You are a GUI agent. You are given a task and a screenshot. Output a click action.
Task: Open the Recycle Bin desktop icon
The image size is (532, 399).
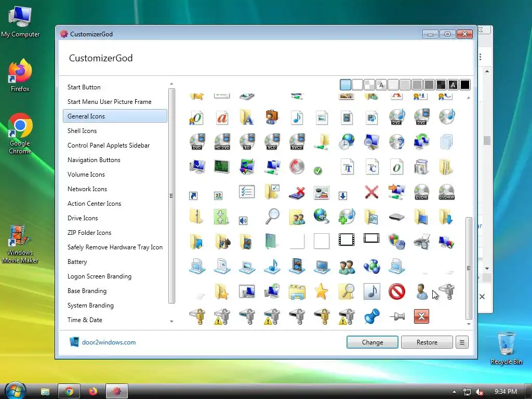pos(506,348)
